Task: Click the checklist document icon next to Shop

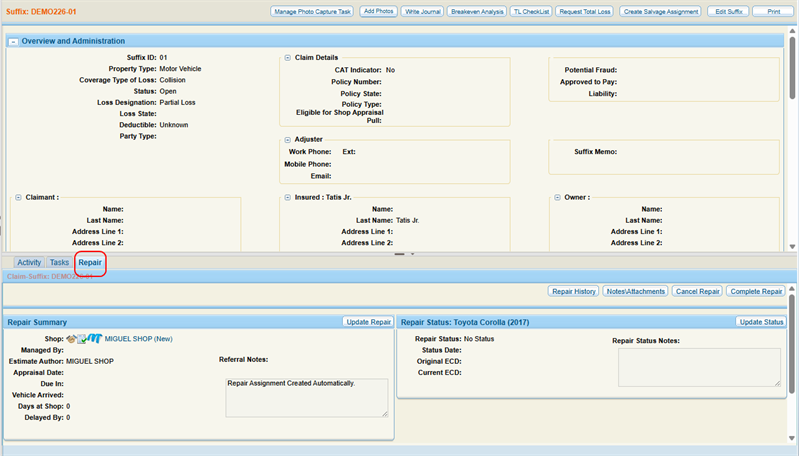Action: (82, 339)
